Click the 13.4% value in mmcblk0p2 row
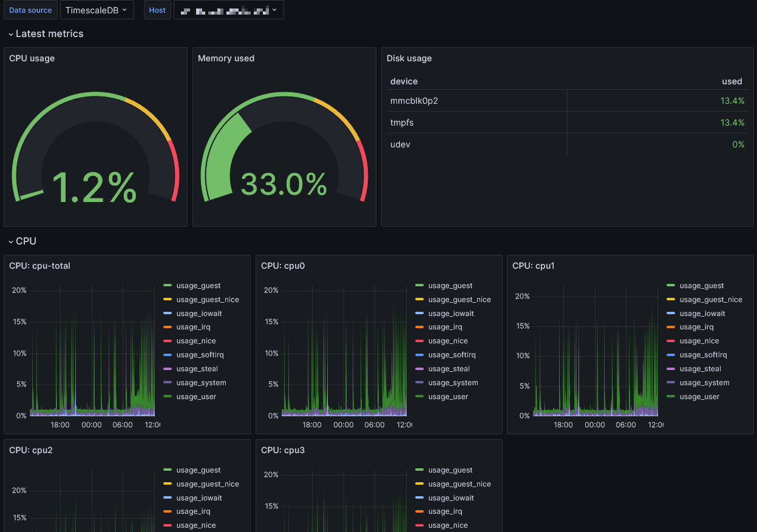 (x=732, y=101)
